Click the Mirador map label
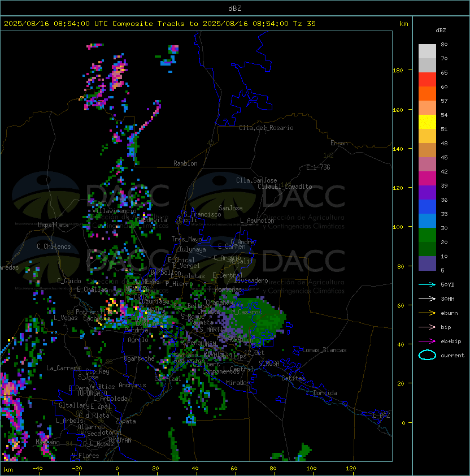470x476 pixels. (238, 383)
